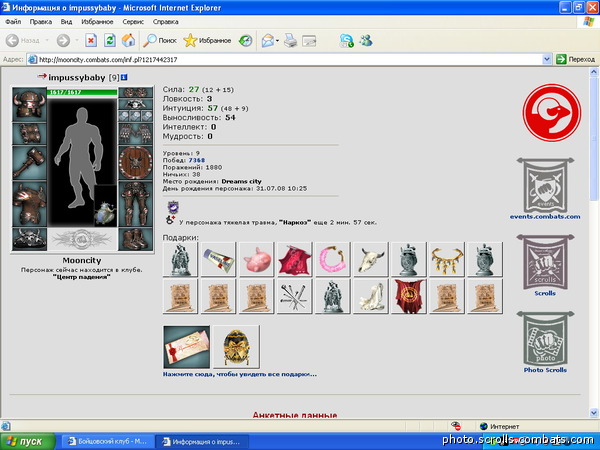Click the hammer weapon equipment slot

[29, 163]
